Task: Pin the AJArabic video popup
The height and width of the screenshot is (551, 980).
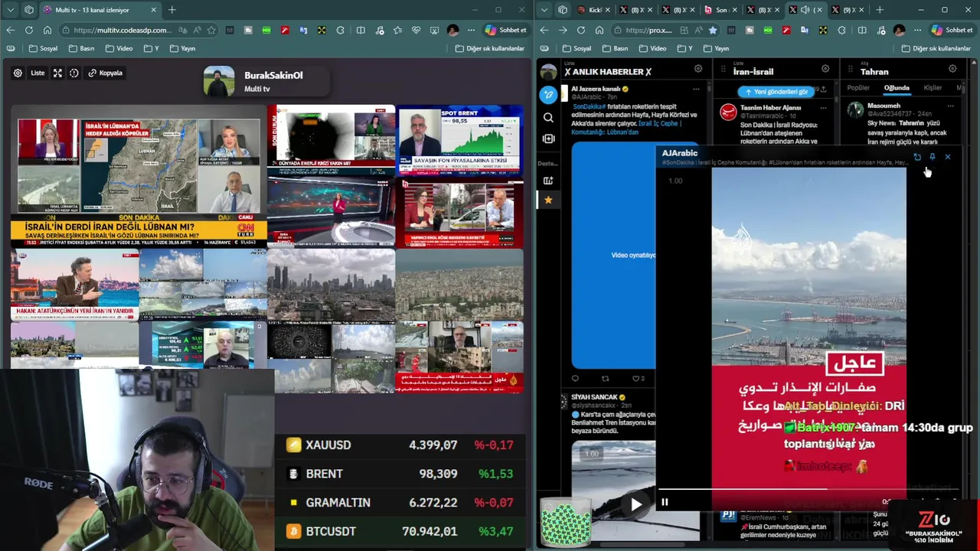Action: click(x=933, y=157)
